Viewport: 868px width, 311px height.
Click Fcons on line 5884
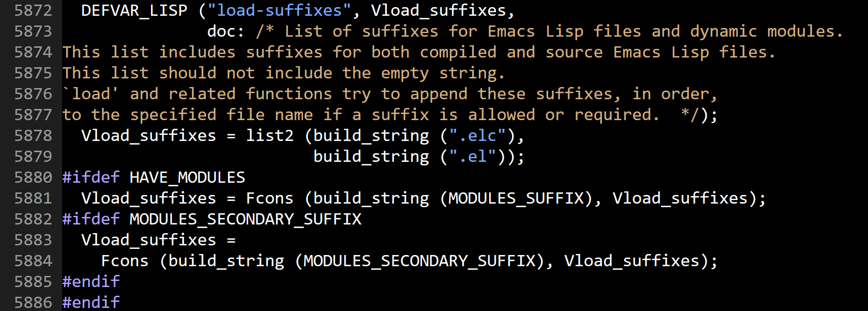coord(125,261)
